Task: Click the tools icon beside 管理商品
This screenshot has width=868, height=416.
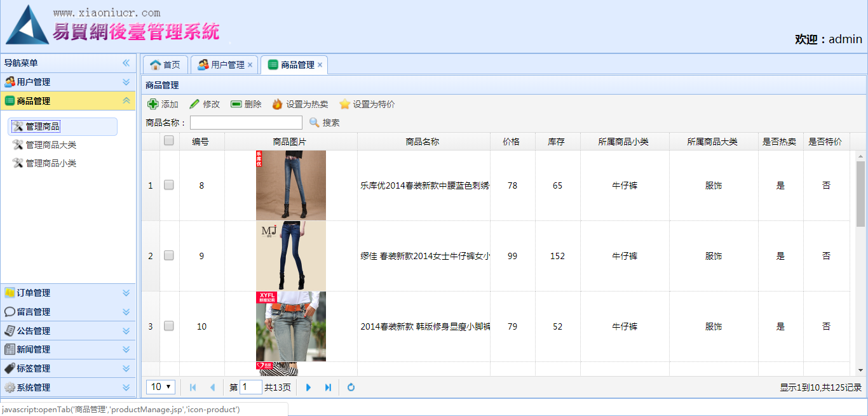Action: pyautogui.click(x=18, y=126)
